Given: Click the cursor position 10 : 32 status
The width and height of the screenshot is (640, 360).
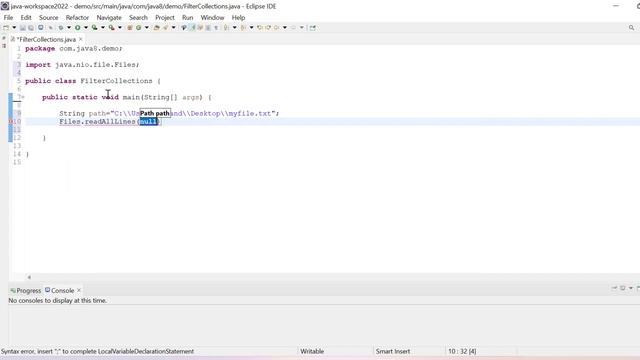Looking at the screenshot, I should pyautogui.click(x=462, y=351).
